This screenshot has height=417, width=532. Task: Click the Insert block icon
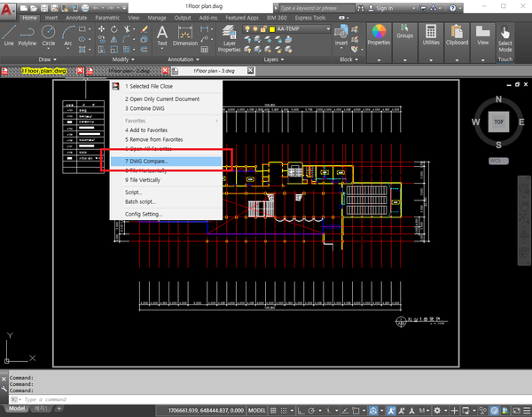point(341,33)
